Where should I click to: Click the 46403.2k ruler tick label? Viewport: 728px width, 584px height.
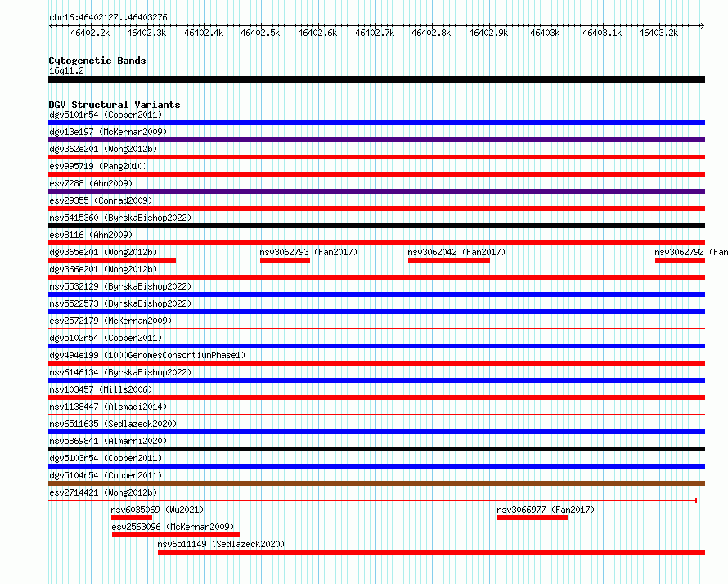tap(658, 33)
